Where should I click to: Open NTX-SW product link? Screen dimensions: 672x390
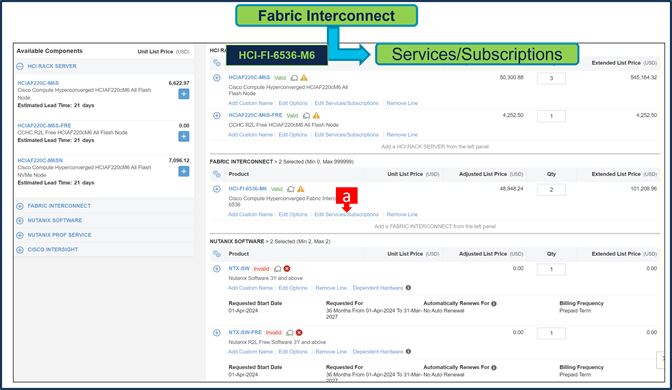[239, 268]
